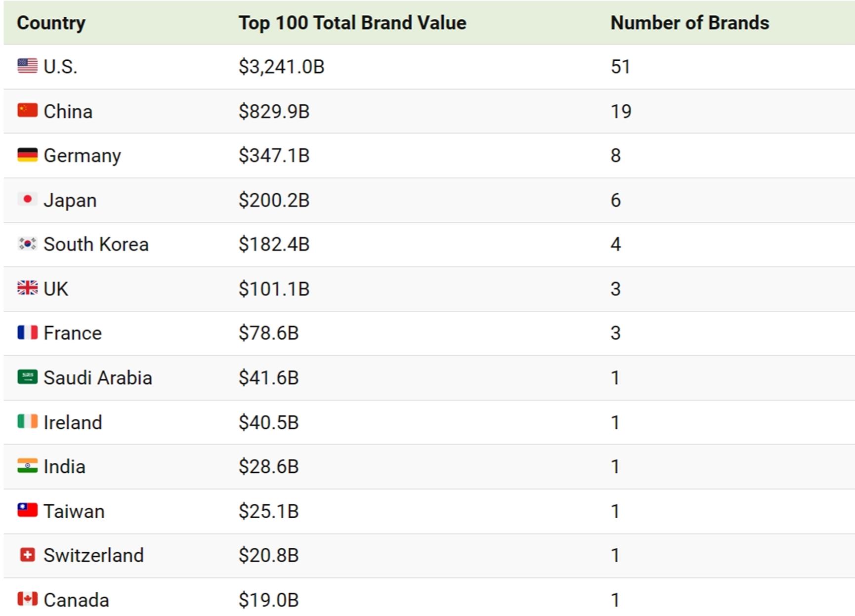
Task: Click the $829.9B value for China
Action: click(274, 111)
